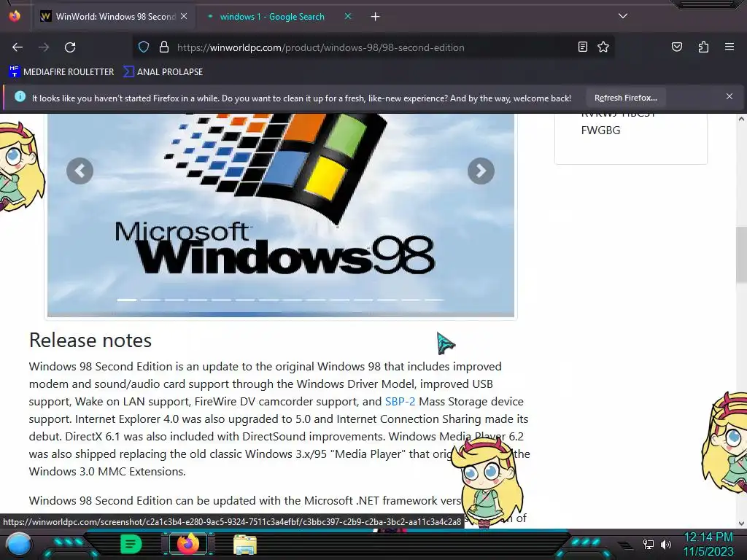Click the Refresh Firefox button

tap(625, 98)
